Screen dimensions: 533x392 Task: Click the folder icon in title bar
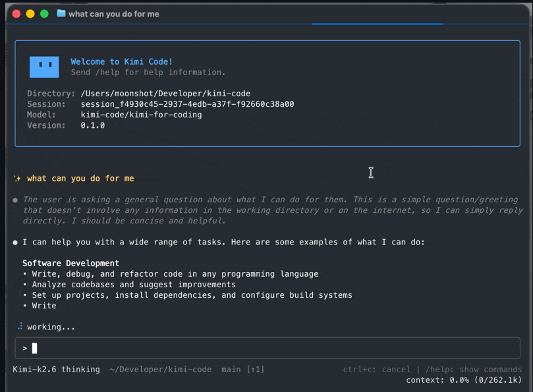61,14
